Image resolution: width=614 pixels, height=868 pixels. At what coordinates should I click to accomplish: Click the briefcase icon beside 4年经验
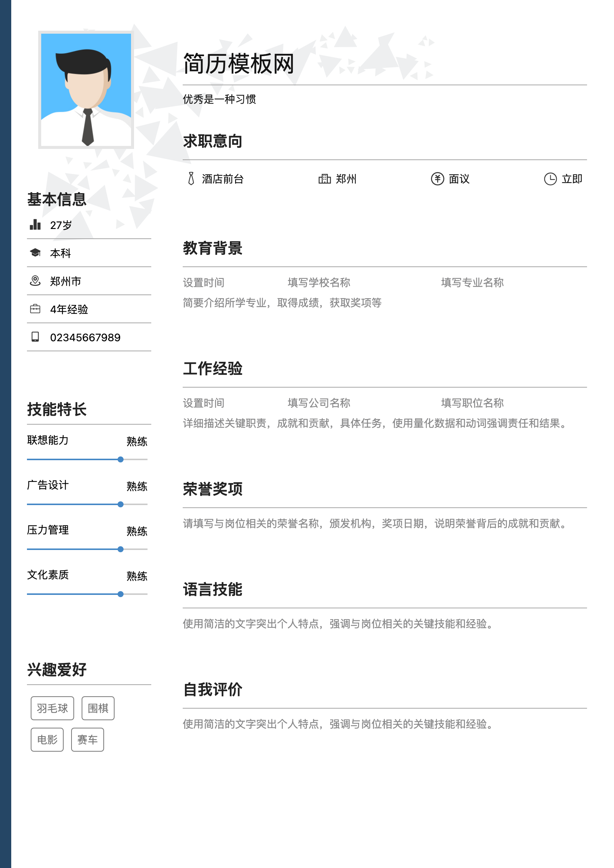35,309
